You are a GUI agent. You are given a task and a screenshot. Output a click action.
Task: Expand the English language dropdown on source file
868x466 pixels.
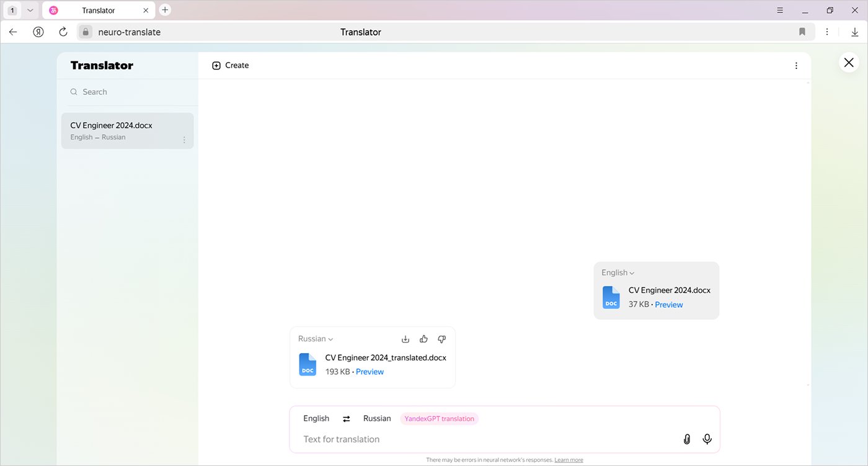point(618,272)
